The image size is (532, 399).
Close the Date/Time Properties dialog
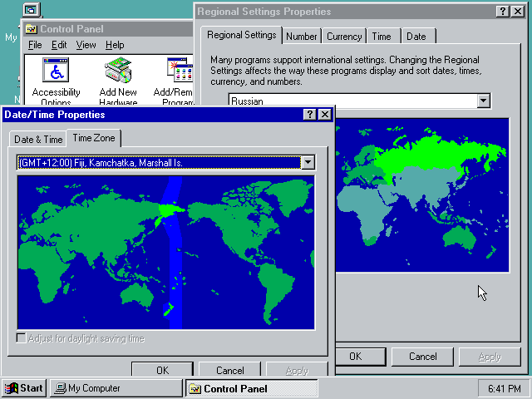point(325,115)
